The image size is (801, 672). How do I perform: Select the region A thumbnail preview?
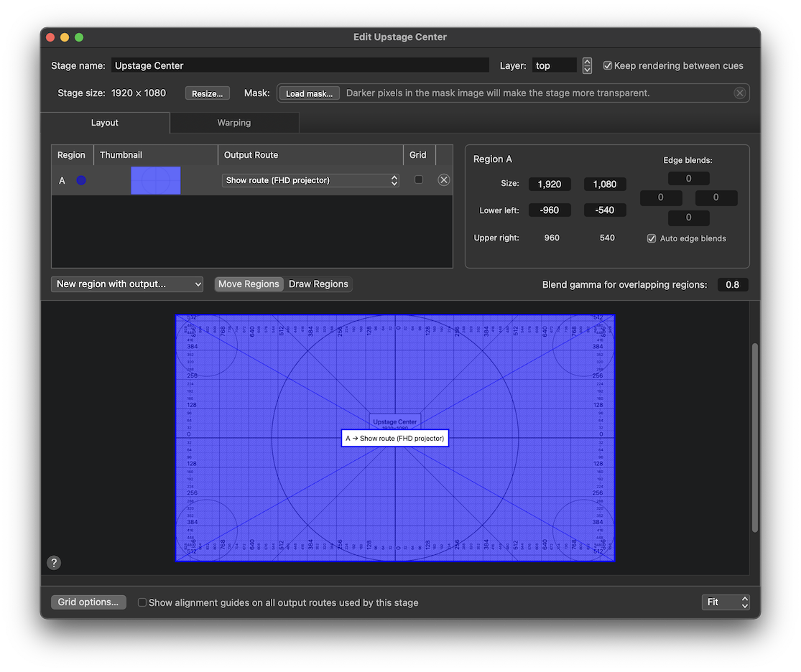click(x=155, y=180)
